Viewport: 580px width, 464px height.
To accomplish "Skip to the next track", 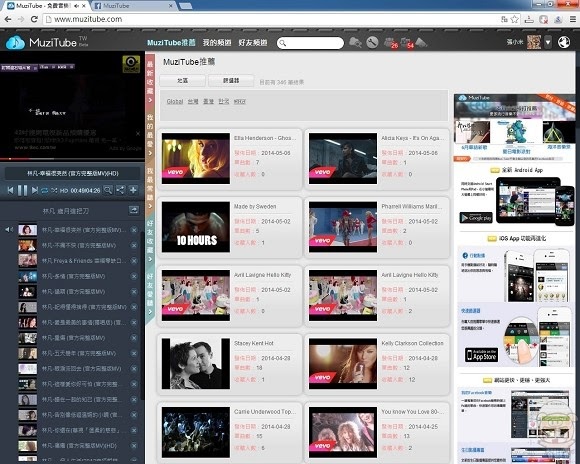I will [x=34, y=190].
